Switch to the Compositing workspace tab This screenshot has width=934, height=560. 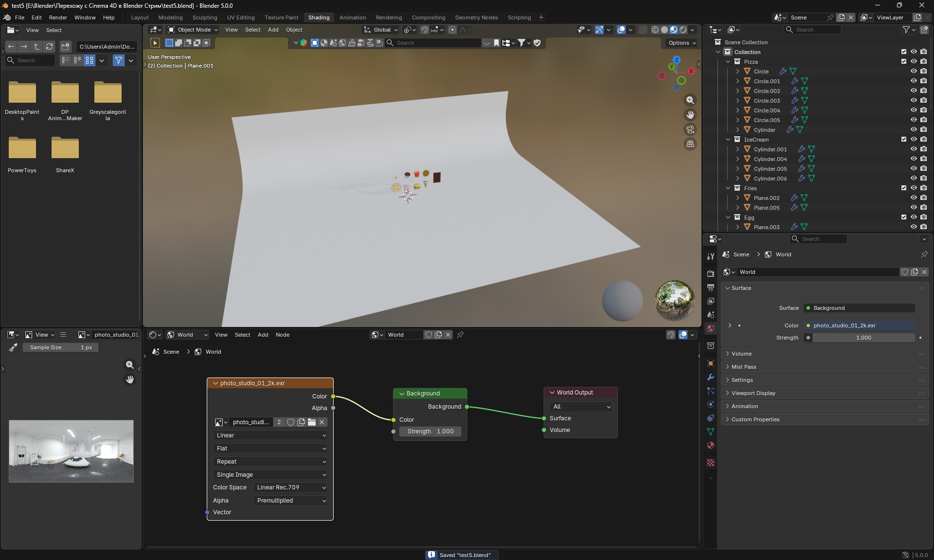(x=428, y=18)
